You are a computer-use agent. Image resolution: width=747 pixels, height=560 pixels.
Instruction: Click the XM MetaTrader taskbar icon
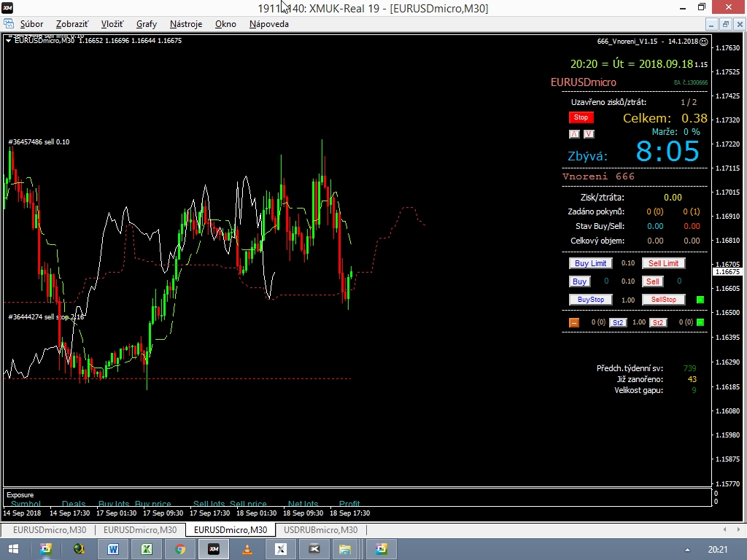(x=214, y=550)
